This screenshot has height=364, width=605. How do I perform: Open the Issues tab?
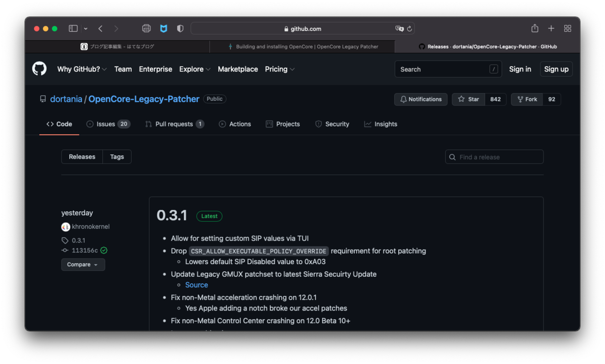(x=108, y=124)
